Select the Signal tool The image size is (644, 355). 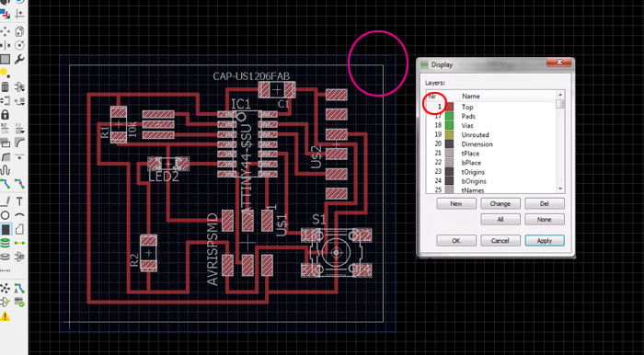[19, 243]
